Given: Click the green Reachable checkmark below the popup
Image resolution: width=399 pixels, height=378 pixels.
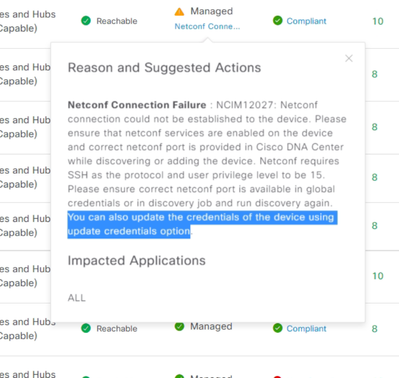Looking at the screenshot, I should pos(86,328).
